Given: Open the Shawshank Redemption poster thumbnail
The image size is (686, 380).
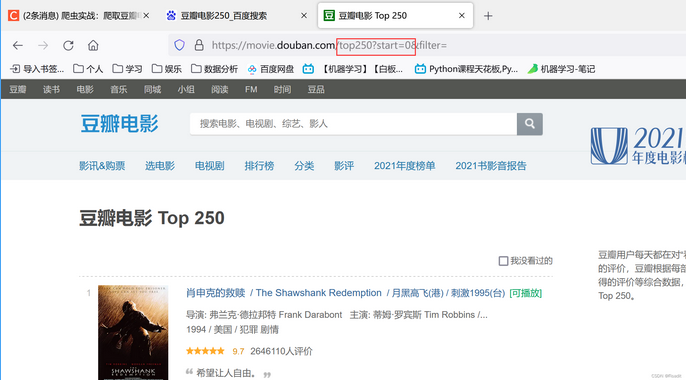Looking at the screenshot, I should pos(133,332).
